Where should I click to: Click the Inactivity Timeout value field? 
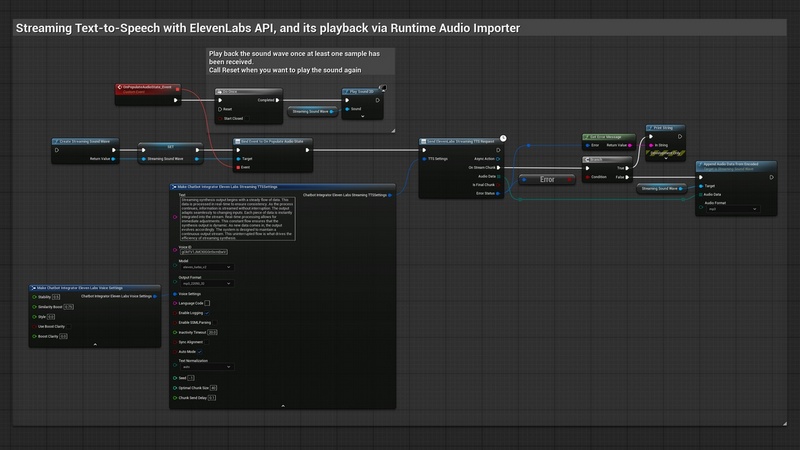[213, 332]
